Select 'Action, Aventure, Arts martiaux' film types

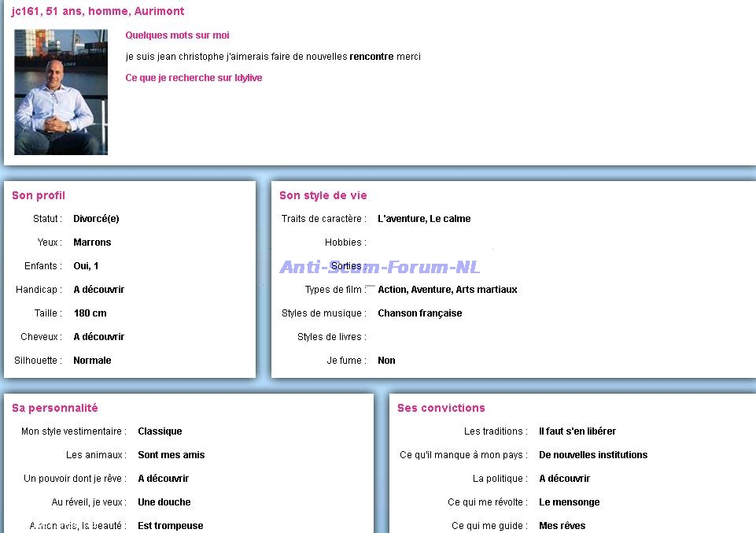[447, 290]
